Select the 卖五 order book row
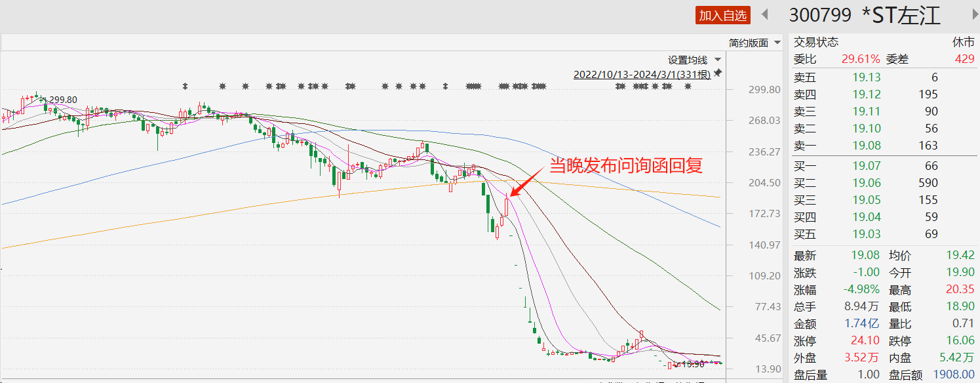 point(865,77)
